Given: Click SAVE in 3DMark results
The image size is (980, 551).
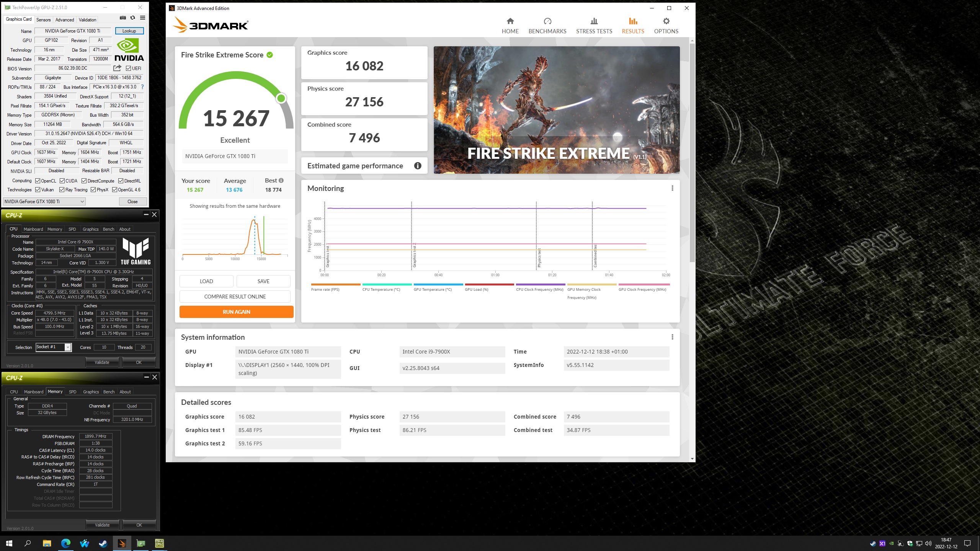Looking at the screenshot, I should click(x=263, y=281).
